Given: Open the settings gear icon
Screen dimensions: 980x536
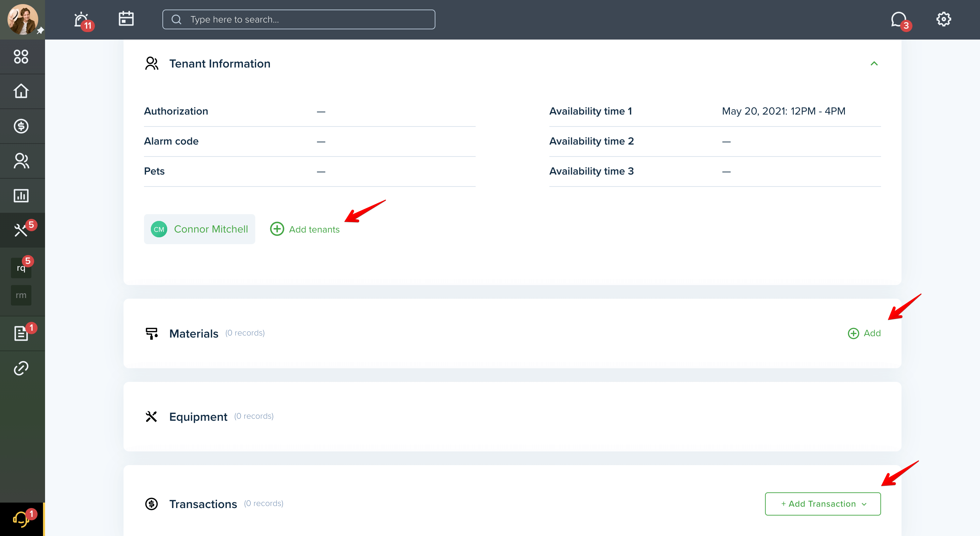Looking at the screenshot, I should (x=943, y=19).
